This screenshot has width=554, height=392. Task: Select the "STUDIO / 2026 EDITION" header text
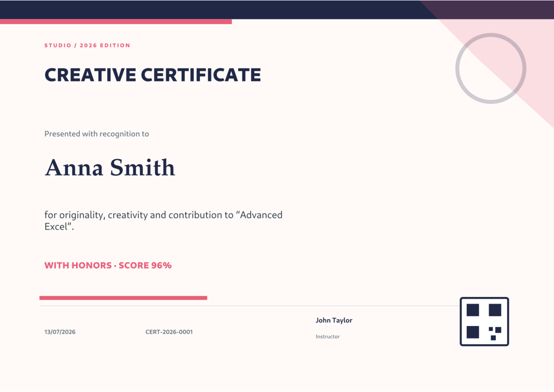pyautogui.click(x=87, y=45)
